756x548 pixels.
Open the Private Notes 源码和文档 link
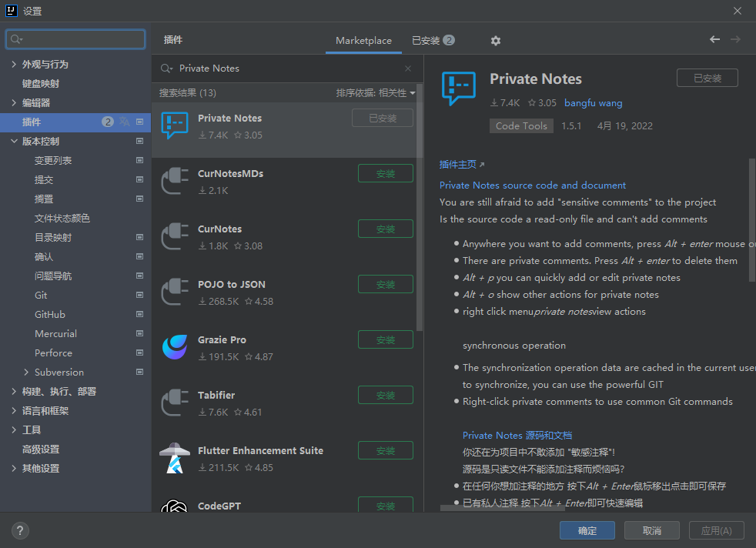coord(517,435)
